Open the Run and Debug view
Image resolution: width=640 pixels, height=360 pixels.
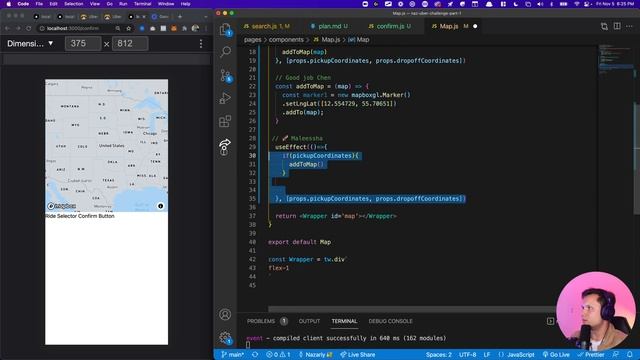click(225, 98)
